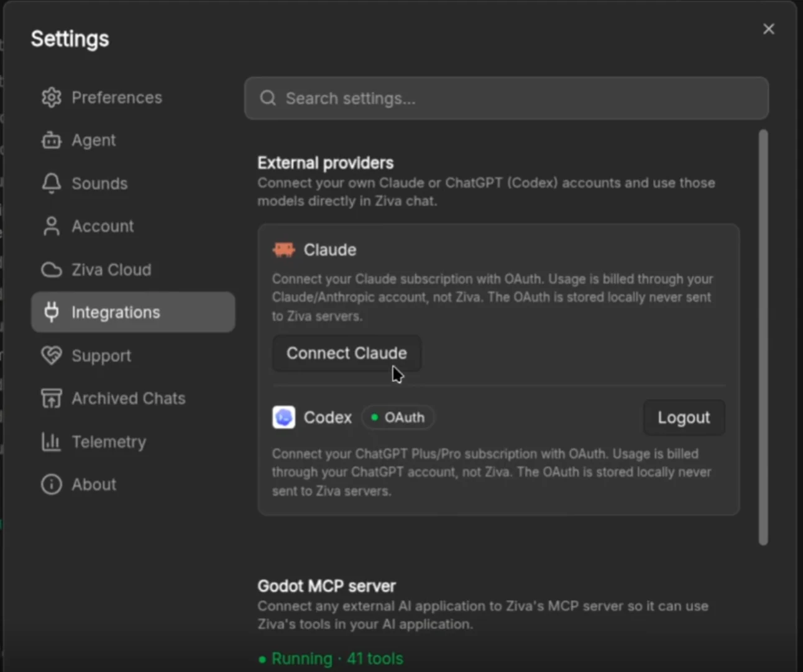The image size is (803, 672).
Task: Switch to the Agent settings
Action: [133, 140]
